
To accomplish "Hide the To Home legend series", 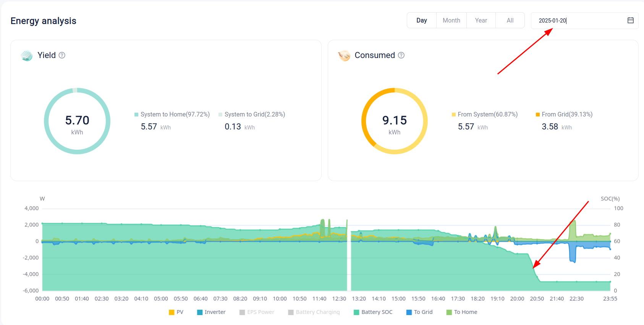I will (461, 312).
